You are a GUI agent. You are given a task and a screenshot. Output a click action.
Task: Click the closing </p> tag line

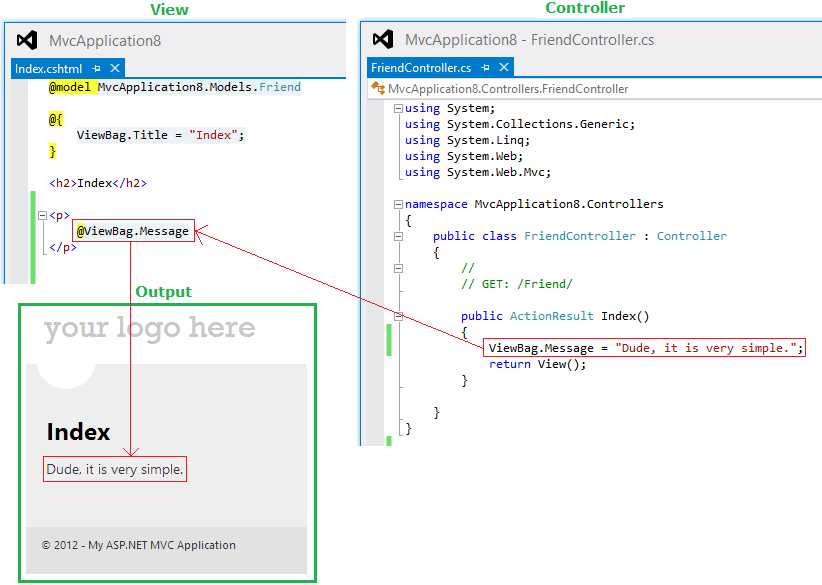(x=63, y=247)
